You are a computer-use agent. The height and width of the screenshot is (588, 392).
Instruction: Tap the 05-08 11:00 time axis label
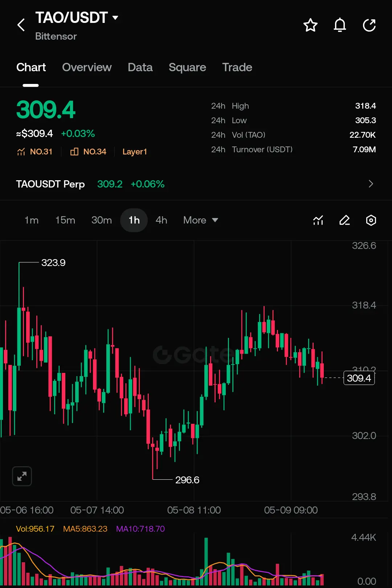pos(194,510)
